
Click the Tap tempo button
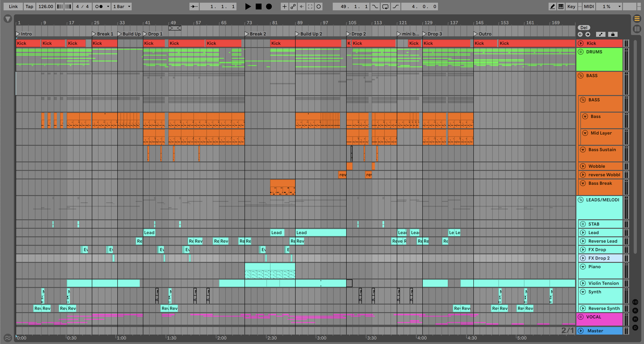(29, 7)
